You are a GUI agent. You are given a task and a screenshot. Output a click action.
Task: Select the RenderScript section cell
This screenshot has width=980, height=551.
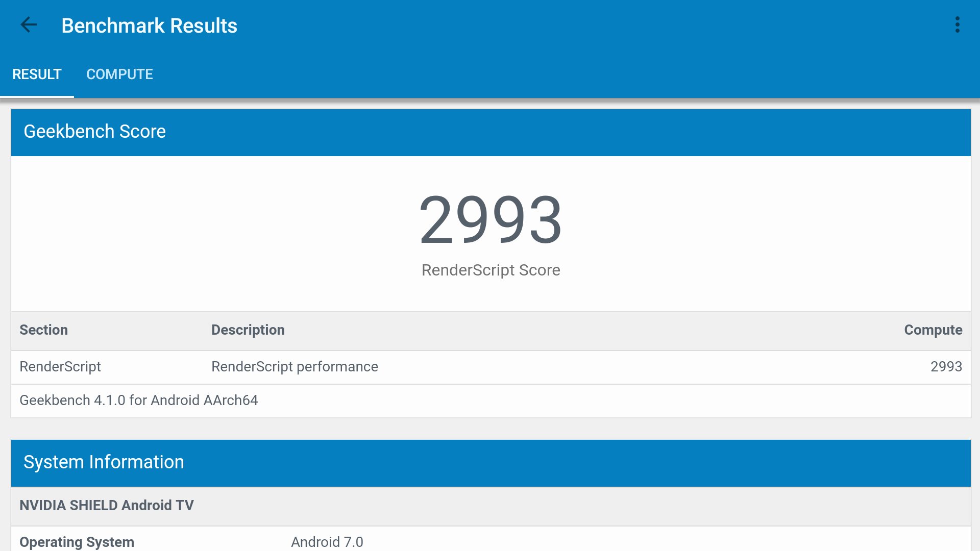60,367
